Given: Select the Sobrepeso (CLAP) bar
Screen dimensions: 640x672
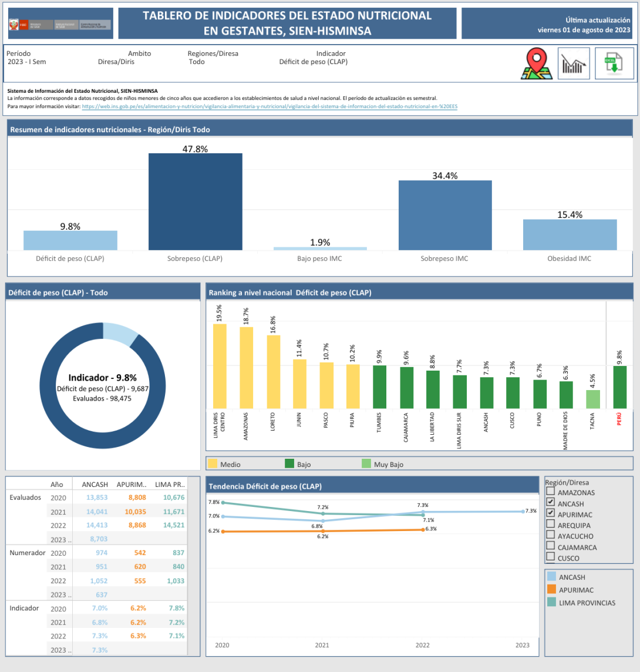Looking at the screenshot, I should point(195,201).
